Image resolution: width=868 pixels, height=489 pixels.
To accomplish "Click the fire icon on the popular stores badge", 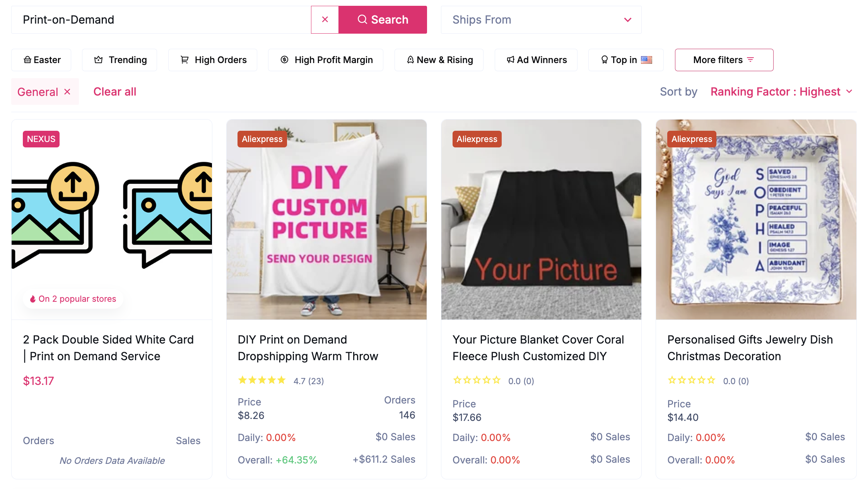I will [x=33, y=298].
